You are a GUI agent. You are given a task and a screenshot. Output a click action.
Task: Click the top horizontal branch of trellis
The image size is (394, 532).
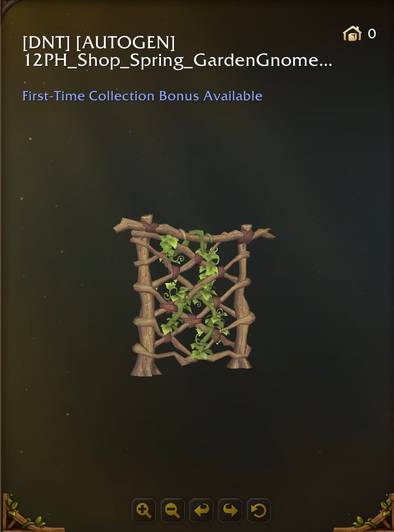193,231
